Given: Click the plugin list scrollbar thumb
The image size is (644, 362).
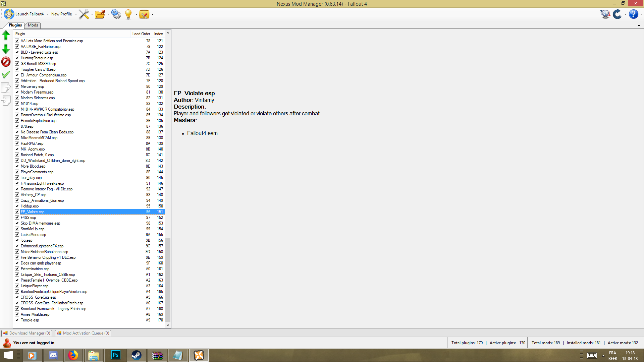Looking at the screenshot, I should pyautogui.click(x=168, y=280).
